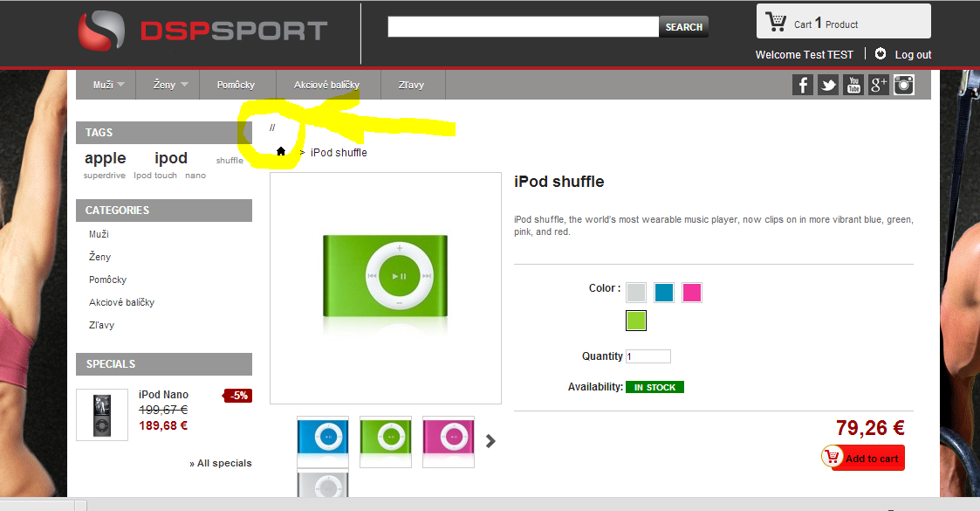Click the 'apple' tag
Image resolution: width=980 pixels, height=511 pixels.
105,157
